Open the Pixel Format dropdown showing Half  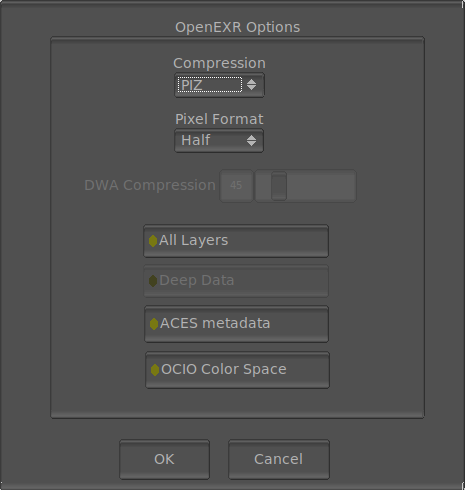219,141
